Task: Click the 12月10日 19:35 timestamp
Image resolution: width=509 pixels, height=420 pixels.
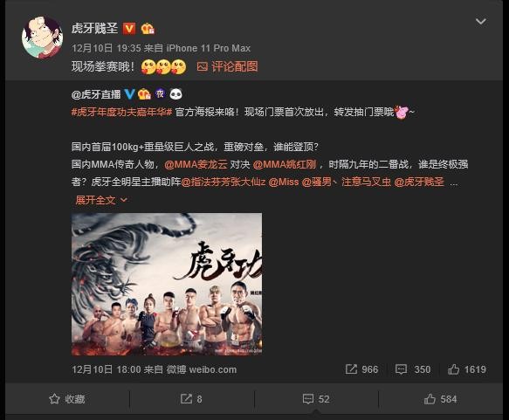Action: (107, 48)
